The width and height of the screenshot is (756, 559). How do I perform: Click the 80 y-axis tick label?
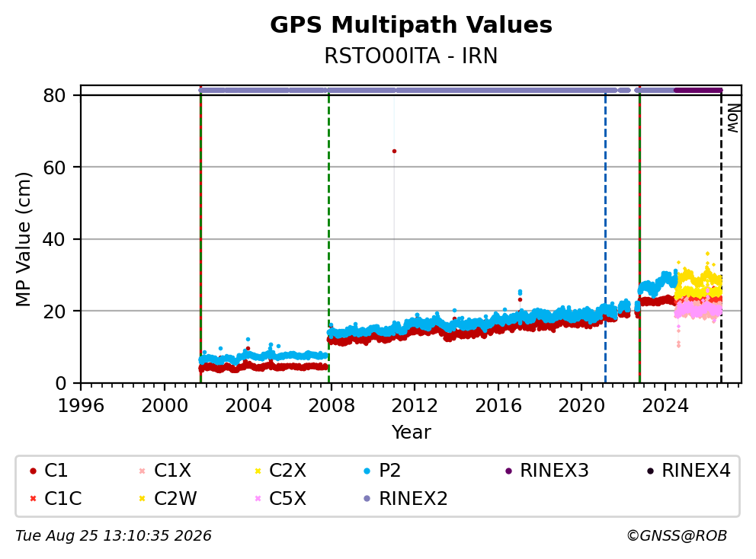coord(54,95)
